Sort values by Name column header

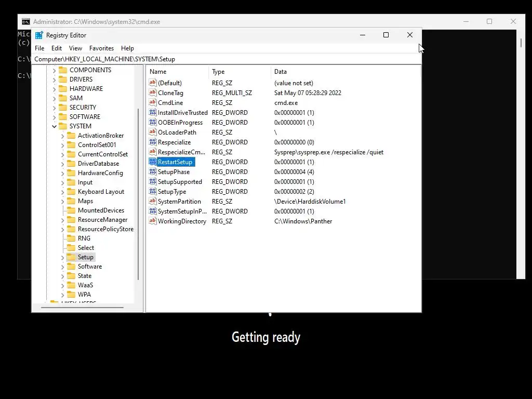coord(178,72)
